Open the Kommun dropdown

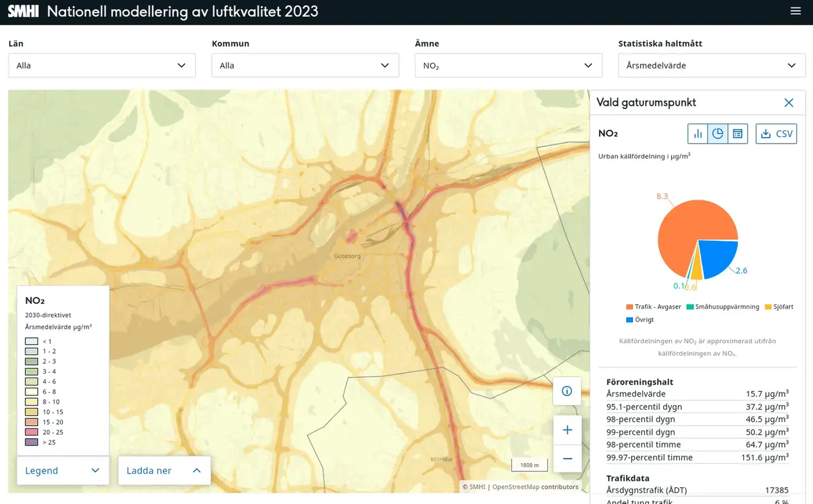tap(305, 65)
